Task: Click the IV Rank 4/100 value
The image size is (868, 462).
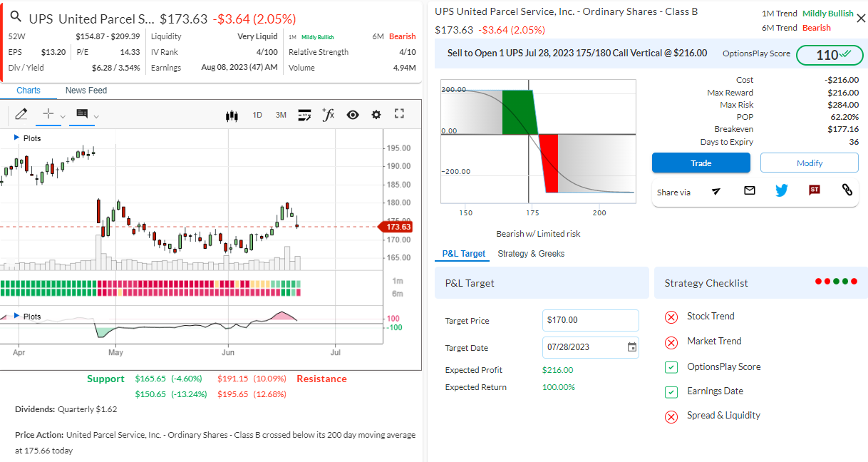Action: pos(267,52)
